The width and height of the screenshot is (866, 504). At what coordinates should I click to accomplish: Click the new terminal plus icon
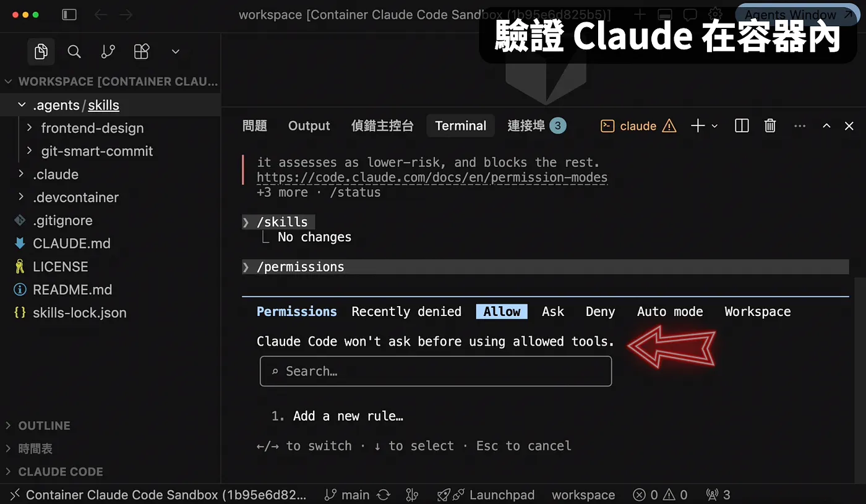[698, 126]
